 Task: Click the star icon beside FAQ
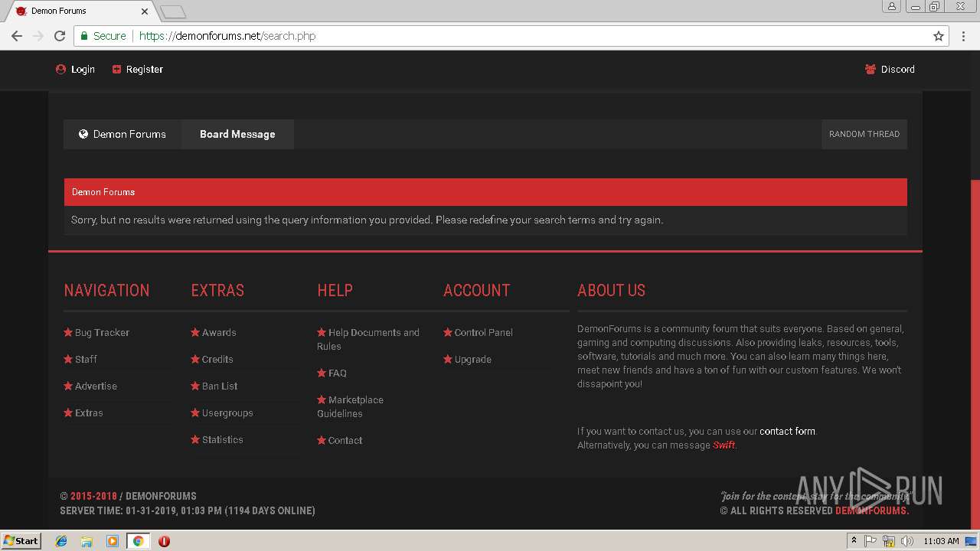[322, 373]
